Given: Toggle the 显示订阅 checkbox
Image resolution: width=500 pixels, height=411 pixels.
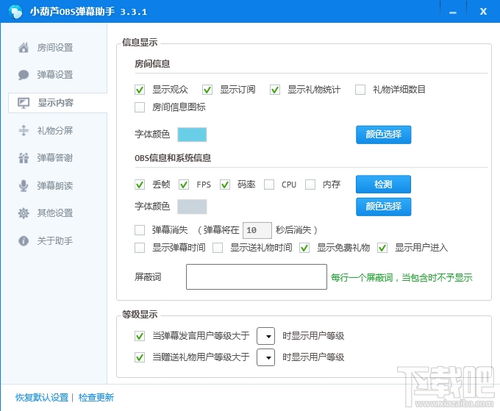Looking at the screenshot, I should pos(207,90).
